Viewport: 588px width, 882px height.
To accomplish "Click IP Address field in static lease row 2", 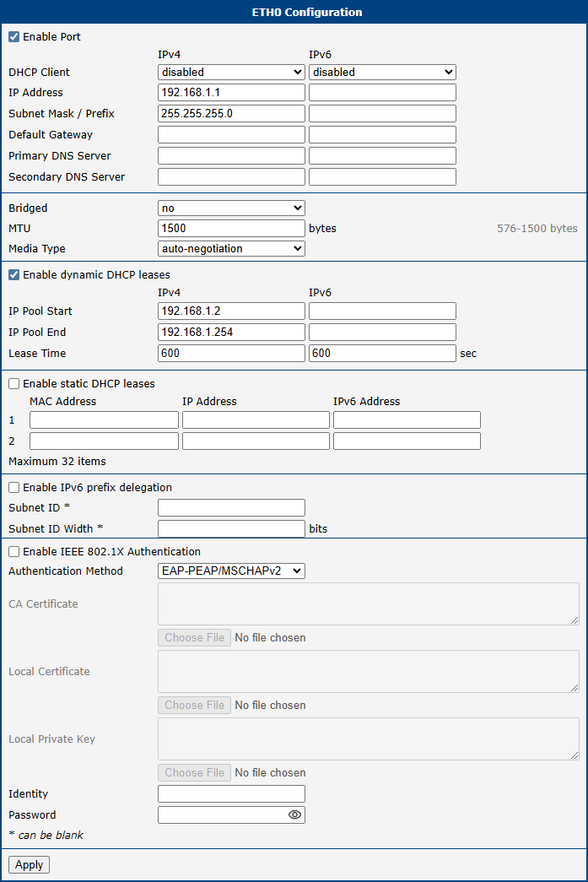I will [256, 441].
